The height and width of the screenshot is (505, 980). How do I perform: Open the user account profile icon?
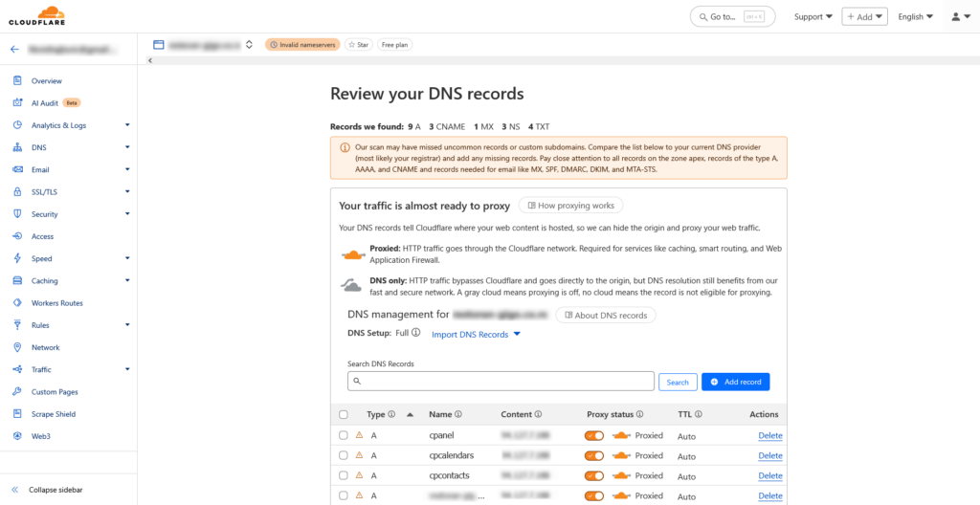(957, 16)
